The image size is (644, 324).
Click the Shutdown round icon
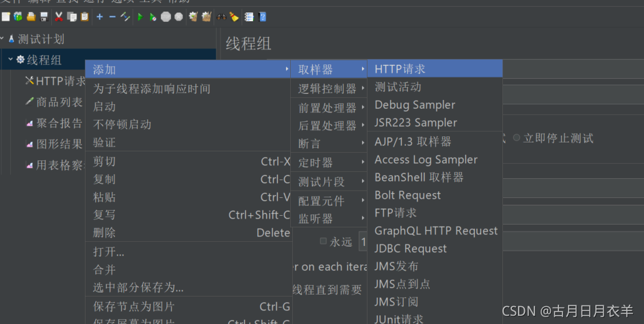click(x=179, y=17)
